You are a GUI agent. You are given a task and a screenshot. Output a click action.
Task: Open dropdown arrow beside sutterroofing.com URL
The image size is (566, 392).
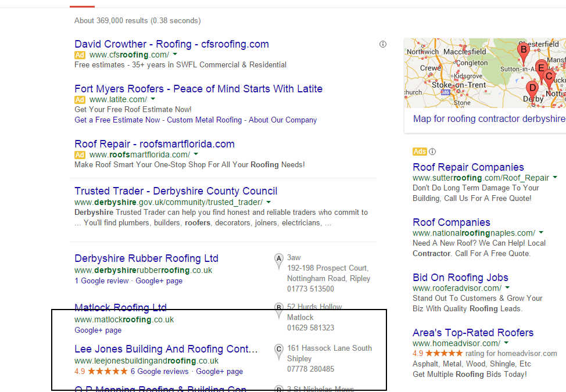click(x=555, y=178)
